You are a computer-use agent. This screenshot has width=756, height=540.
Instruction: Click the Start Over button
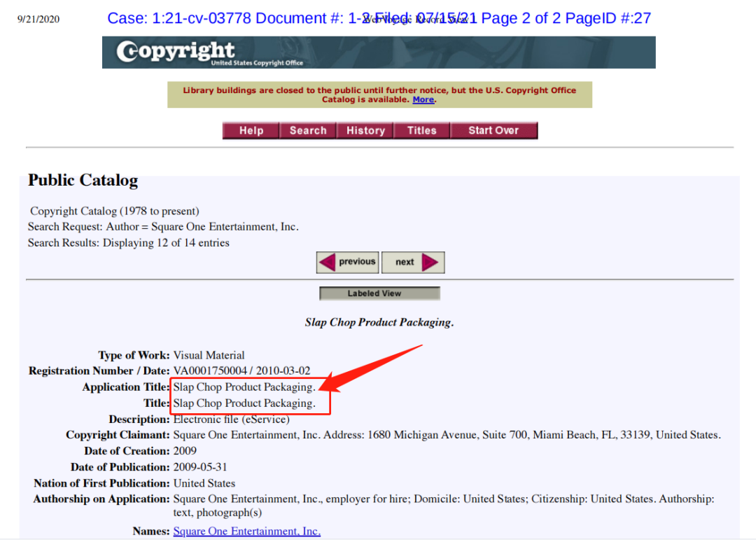(493, 130)
